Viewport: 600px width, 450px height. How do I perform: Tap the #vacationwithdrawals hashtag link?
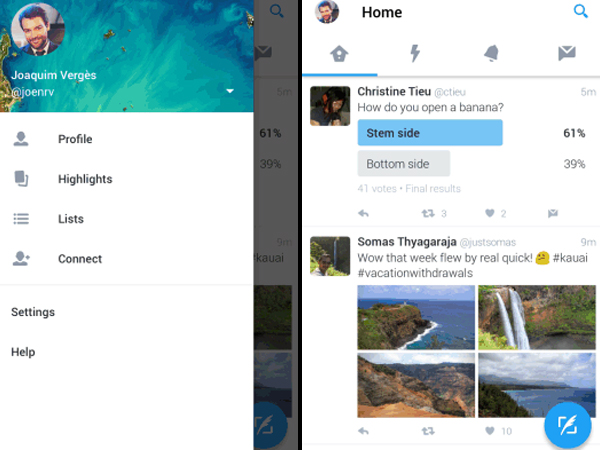415,273
